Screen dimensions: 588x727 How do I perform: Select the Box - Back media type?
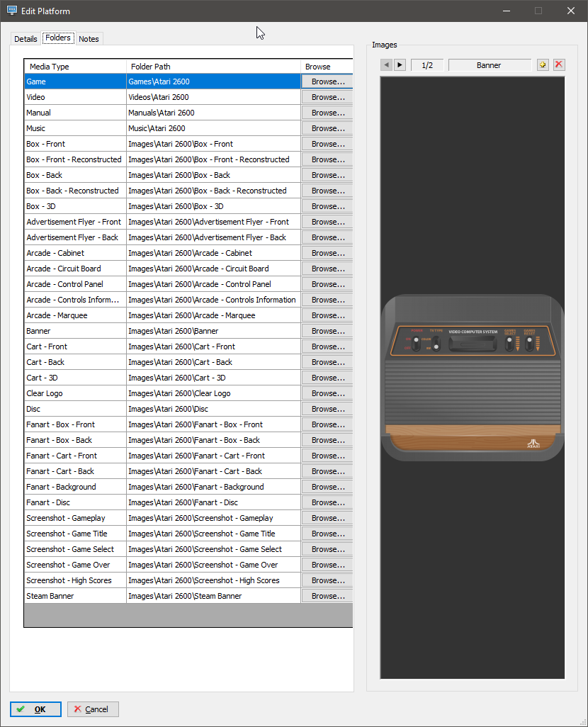pos(75,175)
